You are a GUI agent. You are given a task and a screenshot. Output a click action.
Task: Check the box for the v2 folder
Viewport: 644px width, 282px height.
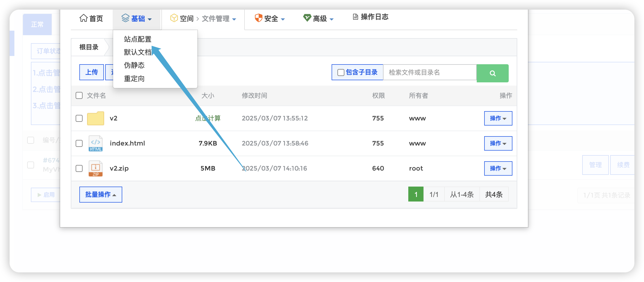pyautogui.click(x=79, y=118)
